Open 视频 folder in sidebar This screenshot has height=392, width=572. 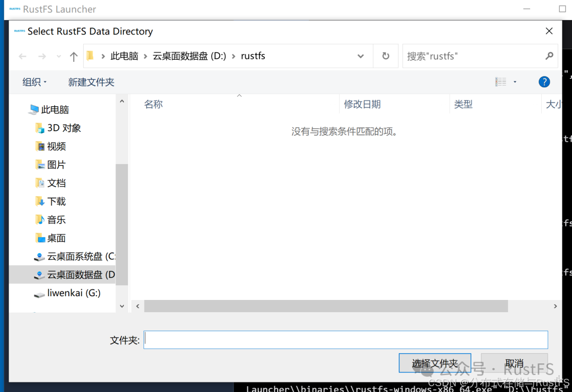(x=57, y=147)
